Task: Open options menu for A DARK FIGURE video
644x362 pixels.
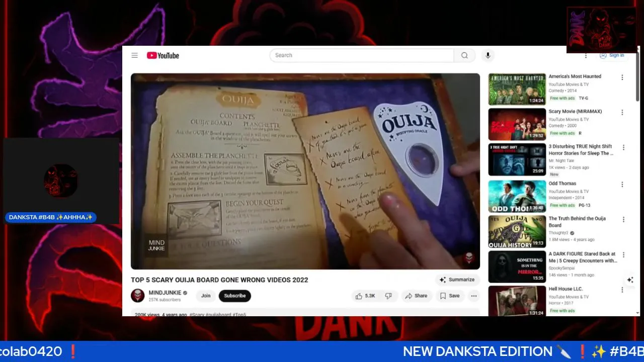Action: [x=623, y=255]
